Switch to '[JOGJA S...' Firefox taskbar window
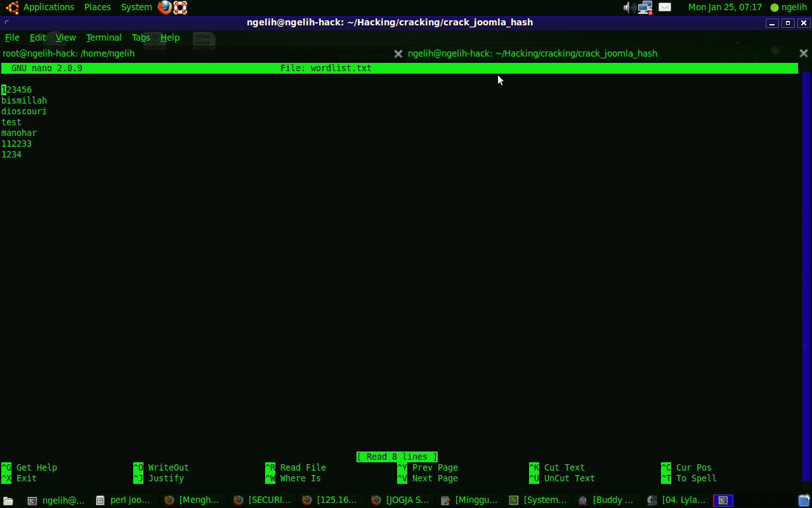This screenshot has height=508, width=812. pyautogui.click(x=400, y=500)
